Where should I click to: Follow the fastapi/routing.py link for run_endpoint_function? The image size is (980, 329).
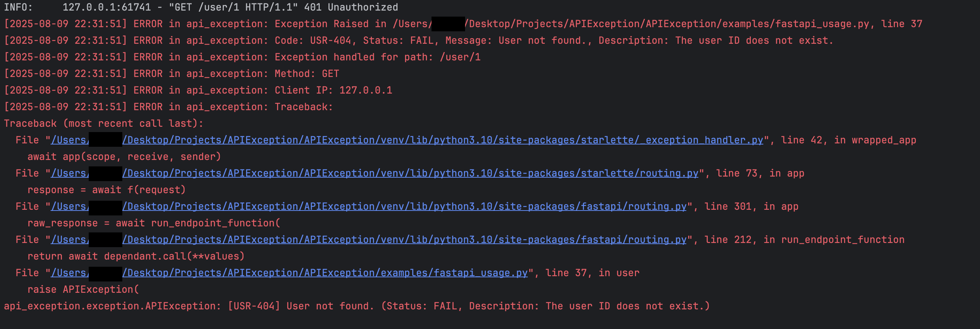tap(405, 240)
